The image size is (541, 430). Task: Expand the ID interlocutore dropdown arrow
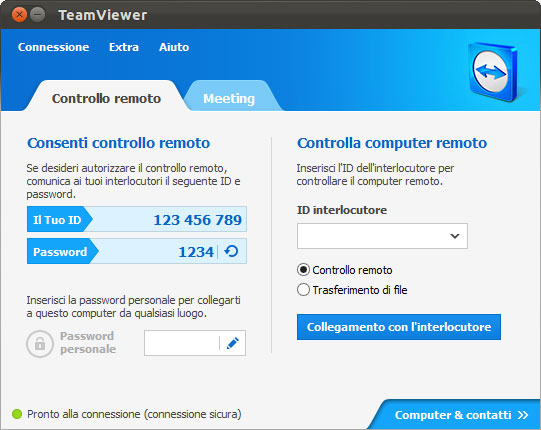455,236
